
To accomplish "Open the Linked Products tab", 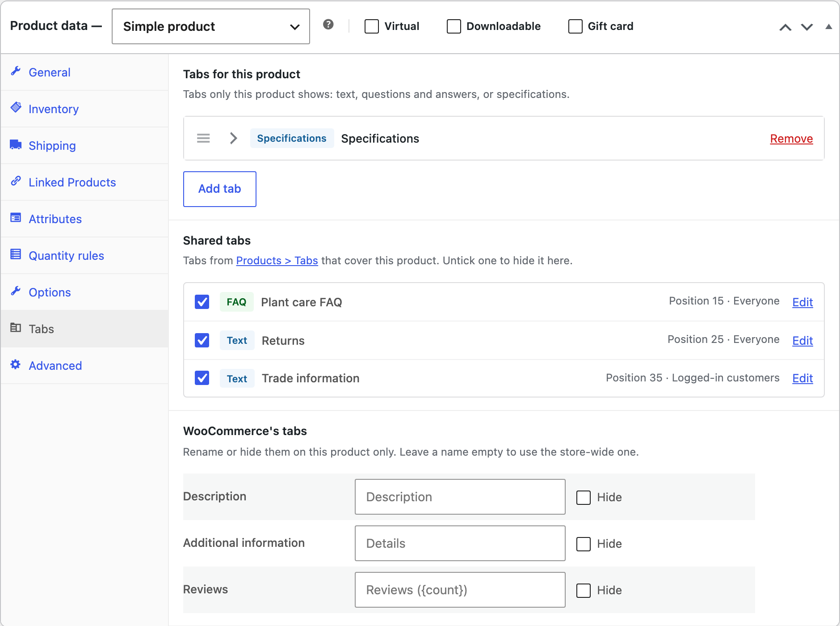I will tap(85, 182).
